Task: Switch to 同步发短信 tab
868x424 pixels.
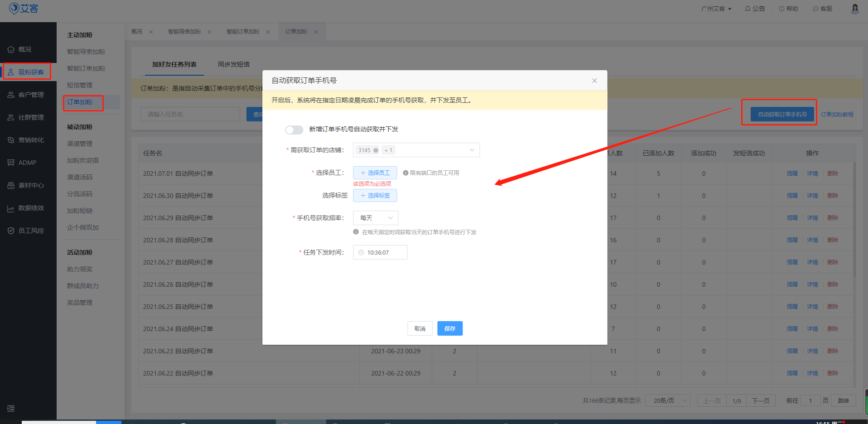Action: tap(234, 64)
